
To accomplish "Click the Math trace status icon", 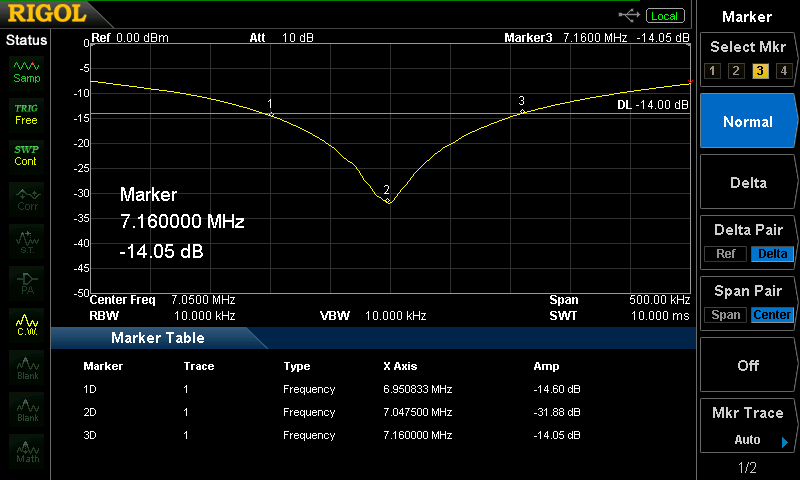I will click(27, 451).
